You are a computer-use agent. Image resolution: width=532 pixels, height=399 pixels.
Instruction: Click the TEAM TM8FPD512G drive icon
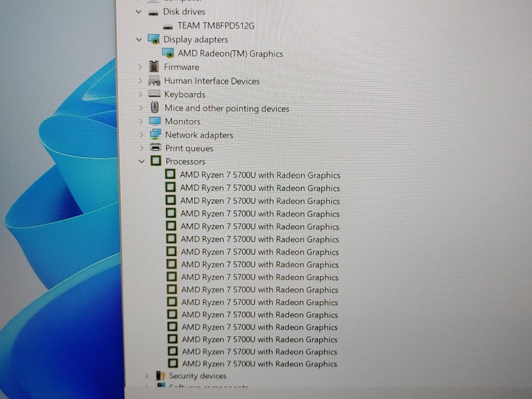coord(168,27)
